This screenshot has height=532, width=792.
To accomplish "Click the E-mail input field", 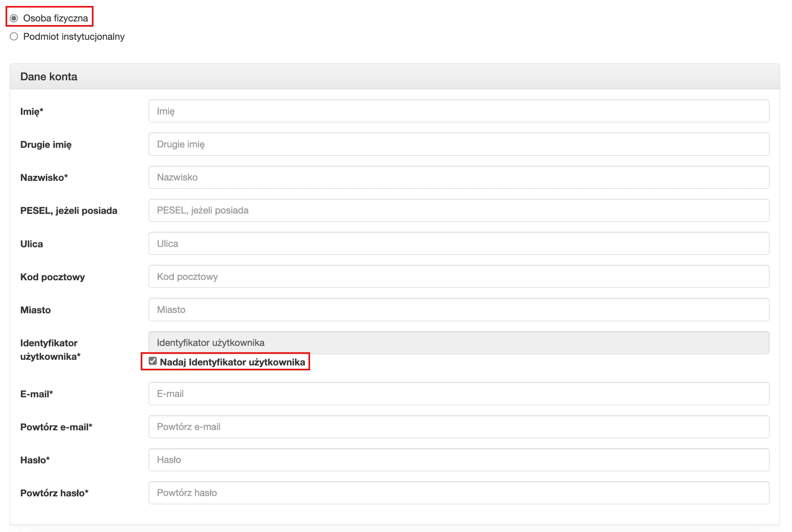I will [458, 394].
